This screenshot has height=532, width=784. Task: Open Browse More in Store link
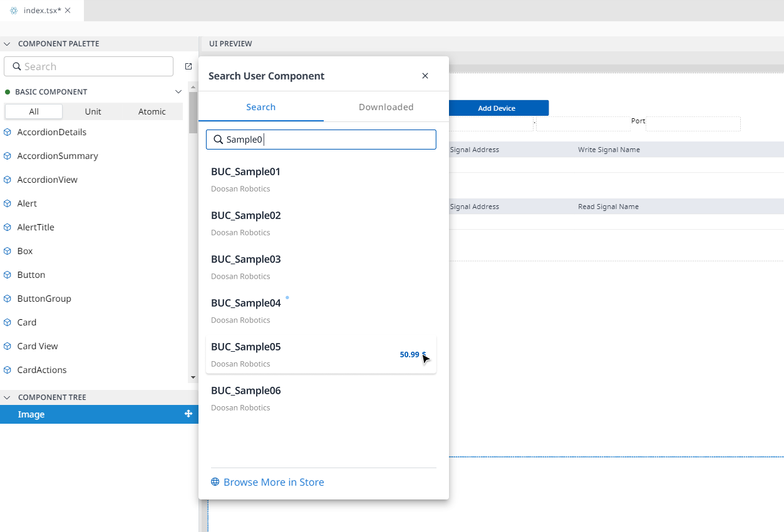(267, 482)
